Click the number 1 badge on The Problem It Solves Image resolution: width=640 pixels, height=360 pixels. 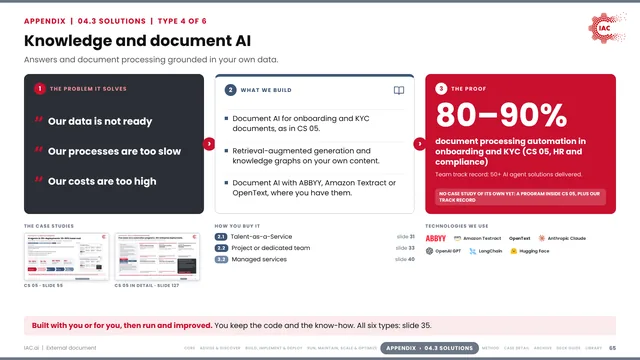click(x=40, y=89)
